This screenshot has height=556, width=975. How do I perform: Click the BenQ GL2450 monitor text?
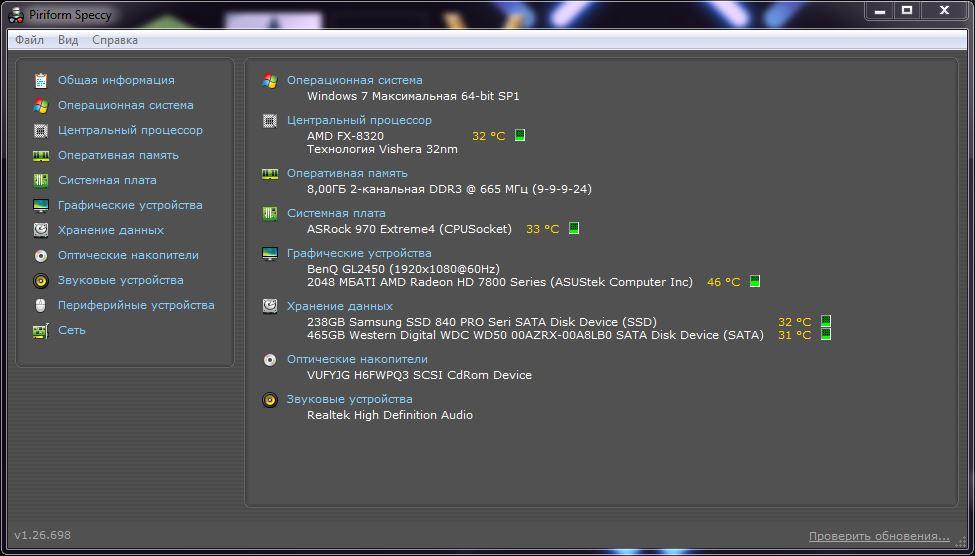[404, 269]
